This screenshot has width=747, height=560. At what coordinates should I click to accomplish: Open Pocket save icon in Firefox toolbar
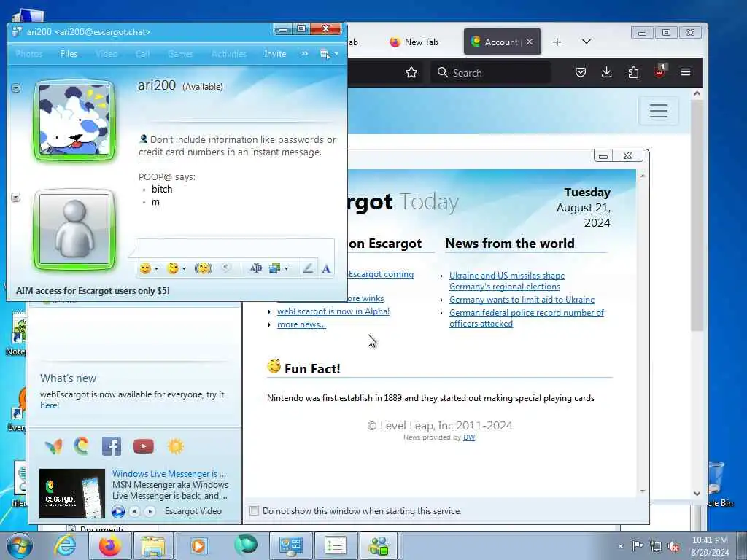(x=580, y=72)
